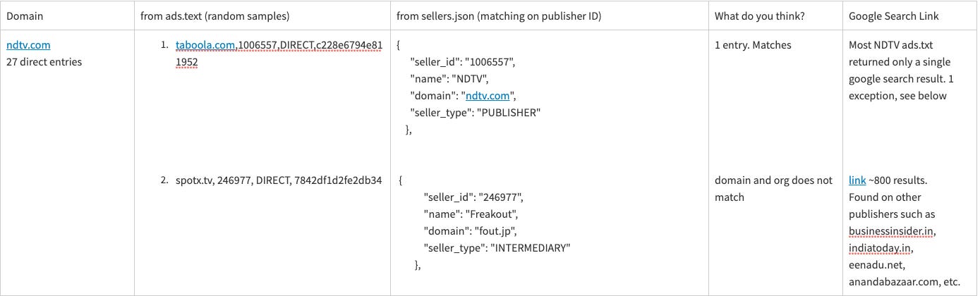Click the eenadu.net text
980x296 pixels.
pyautogui.click(x=877, y=265)
